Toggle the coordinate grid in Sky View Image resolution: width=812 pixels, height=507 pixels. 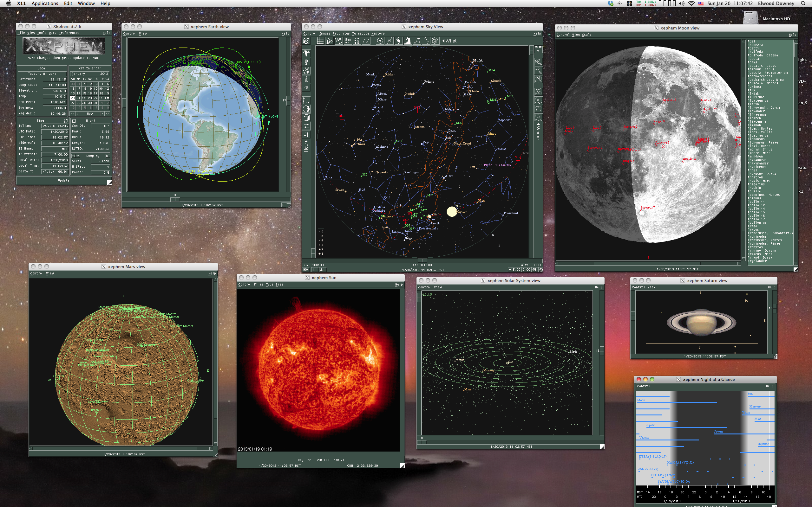[x=320, y=41]
